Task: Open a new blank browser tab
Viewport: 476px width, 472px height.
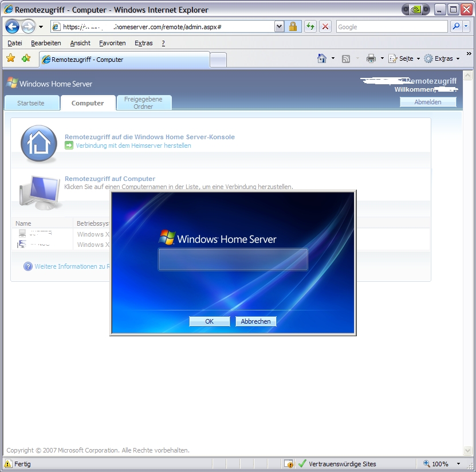Action: tap(218, 60)
